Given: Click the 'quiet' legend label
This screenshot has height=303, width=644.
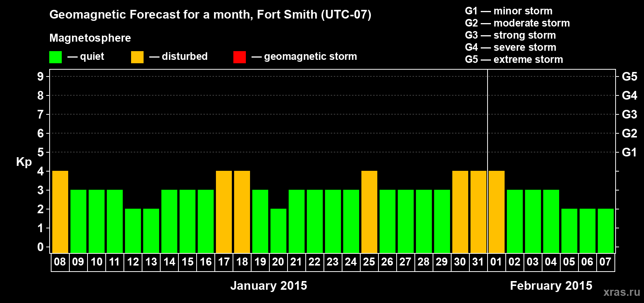Looking at the screenshot, I should click(92, 57).
